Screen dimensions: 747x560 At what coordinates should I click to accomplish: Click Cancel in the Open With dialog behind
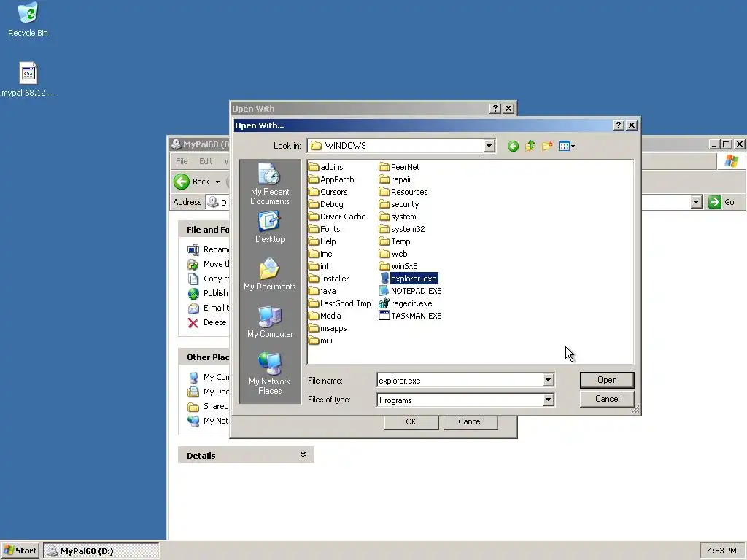(x=471, y=422)
